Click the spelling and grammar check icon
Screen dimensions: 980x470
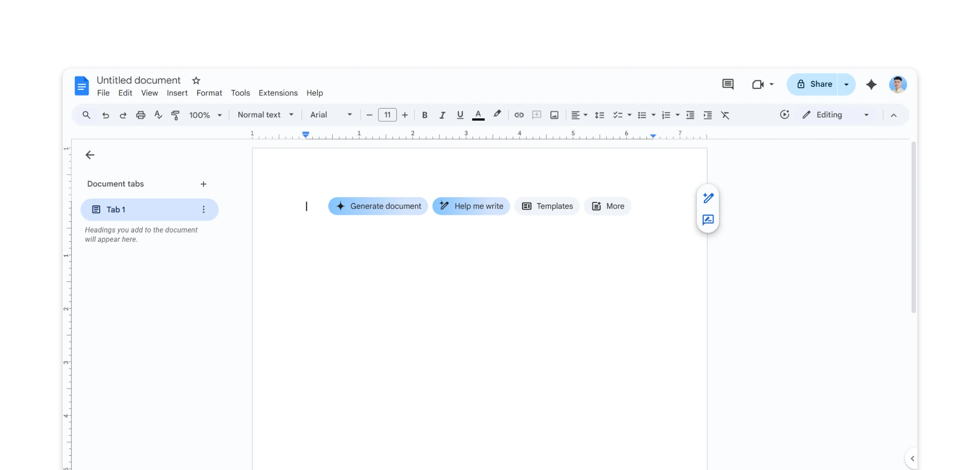[x=158, y=115]
